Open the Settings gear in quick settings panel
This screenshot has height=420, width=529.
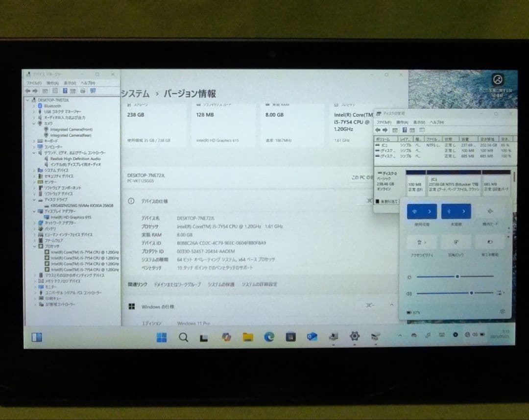click(502, 311)
